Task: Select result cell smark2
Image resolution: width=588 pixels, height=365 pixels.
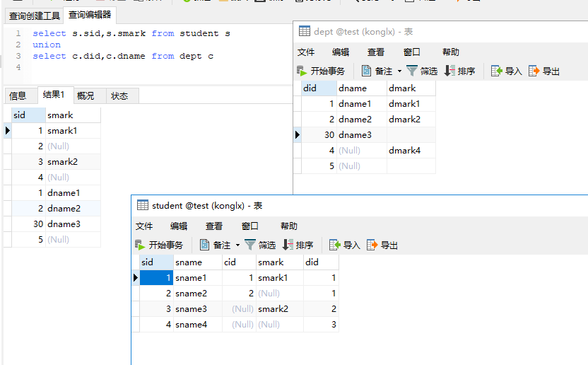Action: point(73,162)
